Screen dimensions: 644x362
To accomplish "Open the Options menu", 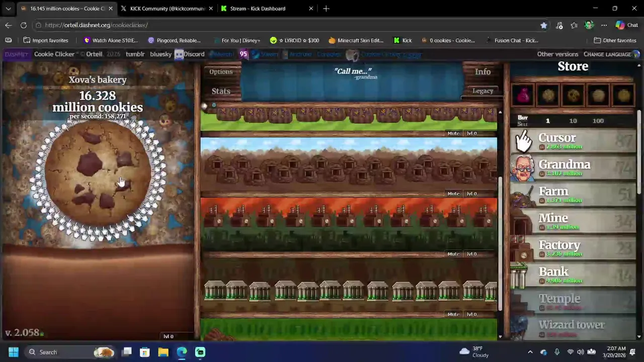I will [221, 72].
